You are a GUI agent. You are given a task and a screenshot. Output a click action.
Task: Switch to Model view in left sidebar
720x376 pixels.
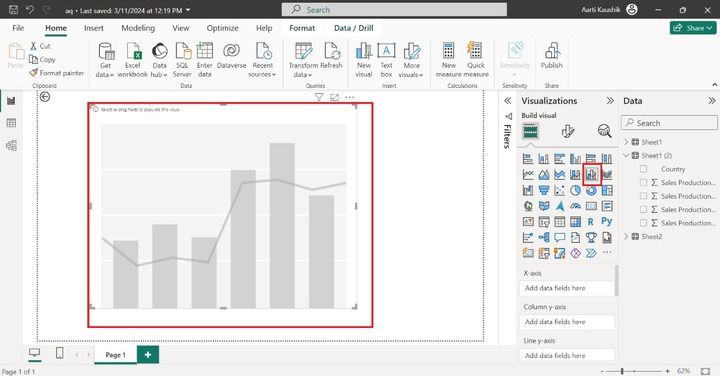coord(11,146)
